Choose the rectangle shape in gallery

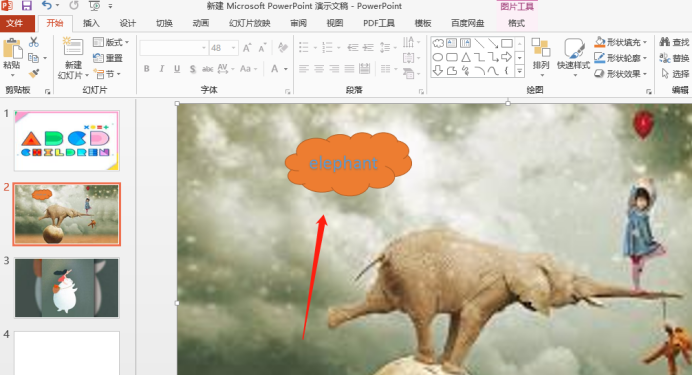point(507,43)
